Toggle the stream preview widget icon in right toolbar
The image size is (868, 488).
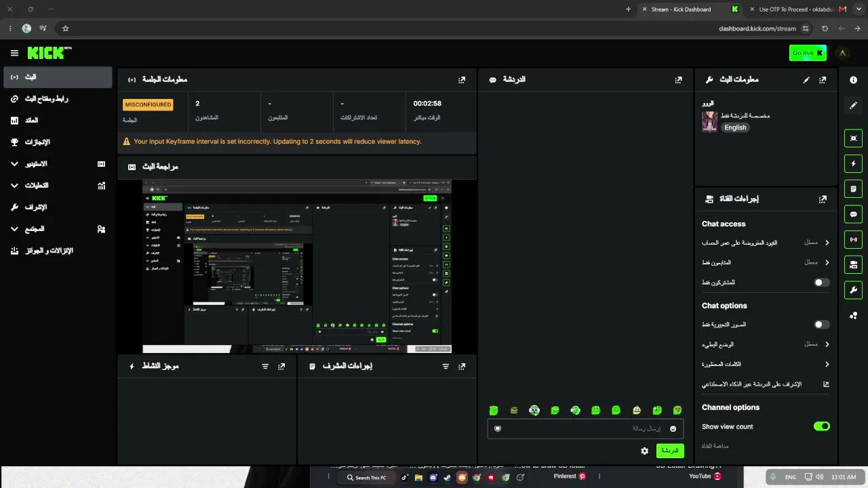click(x=853, y=138)
